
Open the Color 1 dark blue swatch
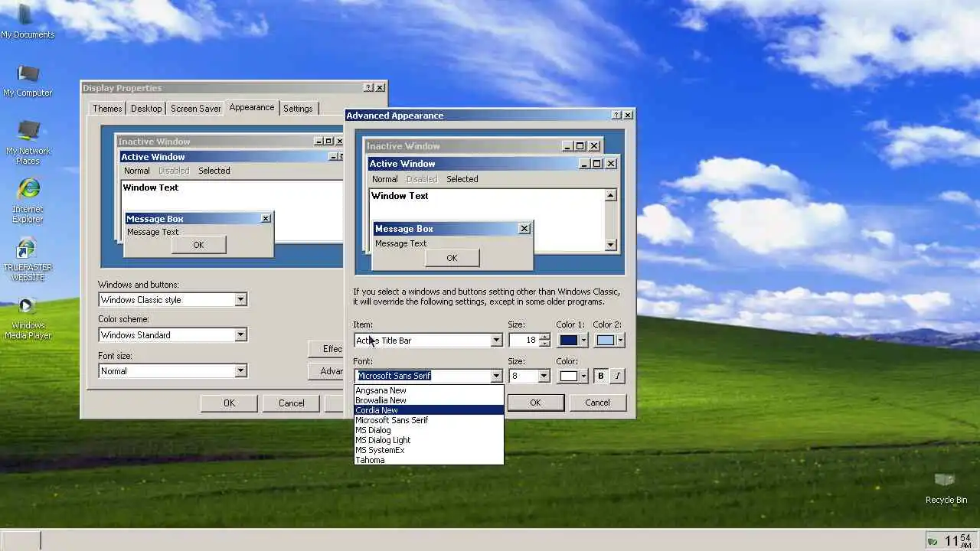(x=573, y=341)
